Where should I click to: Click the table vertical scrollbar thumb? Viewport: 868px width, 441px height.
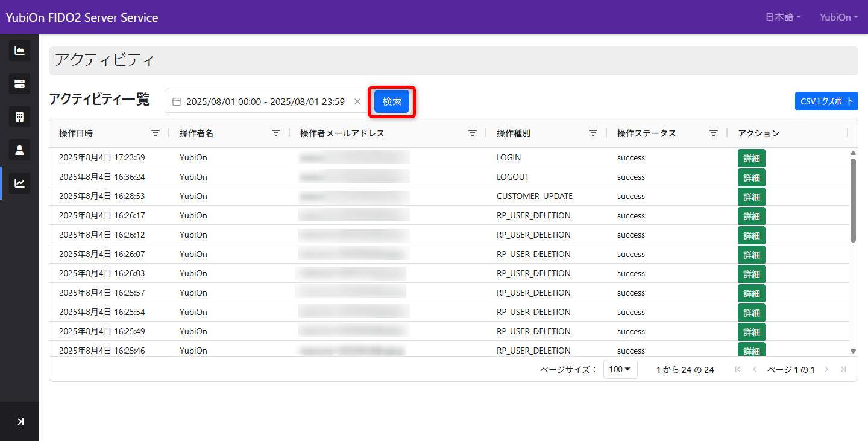click(853, 200)
